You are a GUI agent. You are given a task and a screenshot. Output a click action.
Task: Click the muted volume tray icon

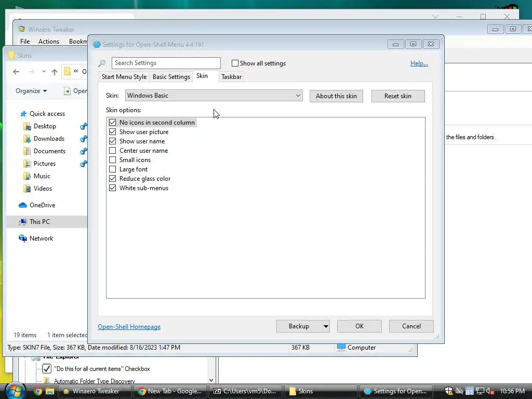coord(490,391)
